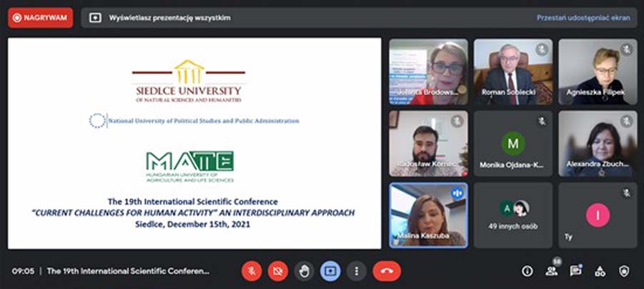Click Wyświetlasz prezentację wszystkim text

click(169, 18)
